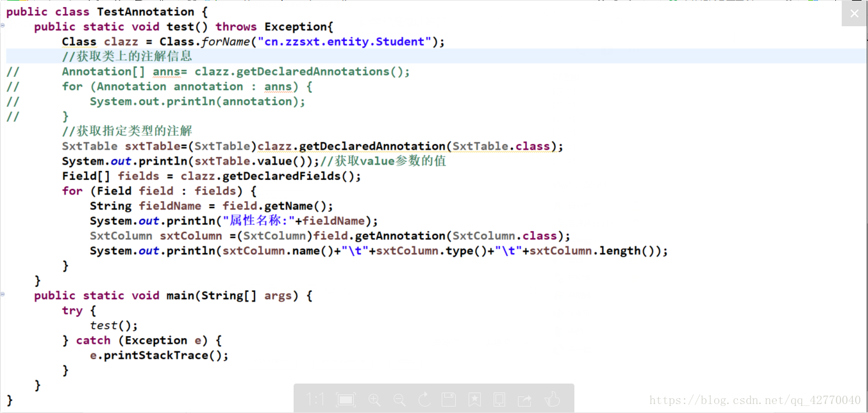Zoom in with the magnifier plus icon
Viewport: 868px width, 413px height.
pyautogui.click(x=375, y=400)
